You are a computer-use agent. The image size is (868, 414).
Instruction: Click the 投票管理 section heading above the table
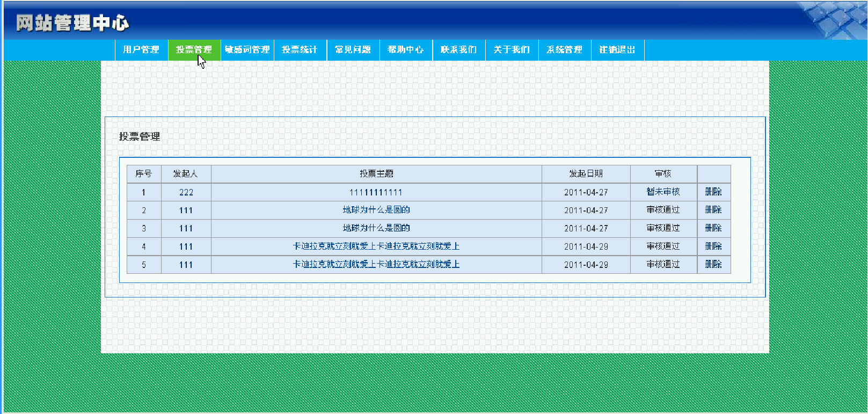(140, 136)
